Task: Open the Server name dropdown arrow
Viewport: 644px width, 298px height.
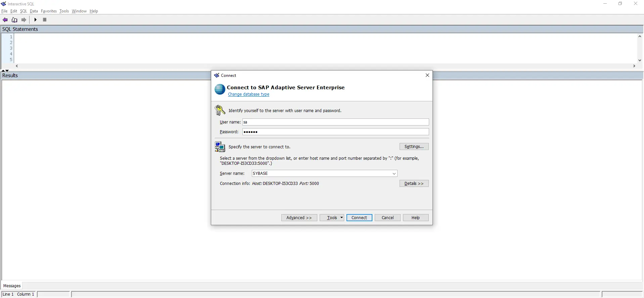Action: coord(394,173)
